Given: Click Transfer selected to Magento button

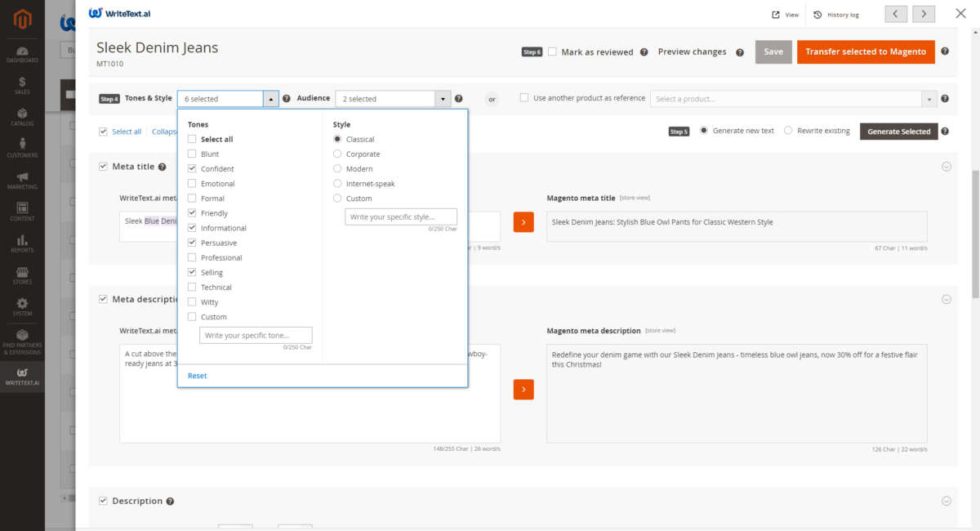Looking at the screenshot, I should pos(866,51).
